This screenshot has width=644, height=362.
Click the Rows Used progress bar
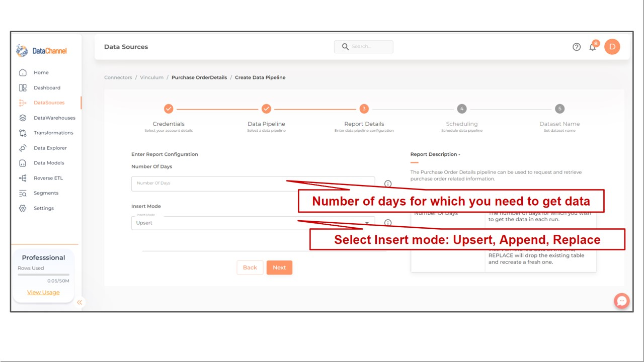(43, 275)
